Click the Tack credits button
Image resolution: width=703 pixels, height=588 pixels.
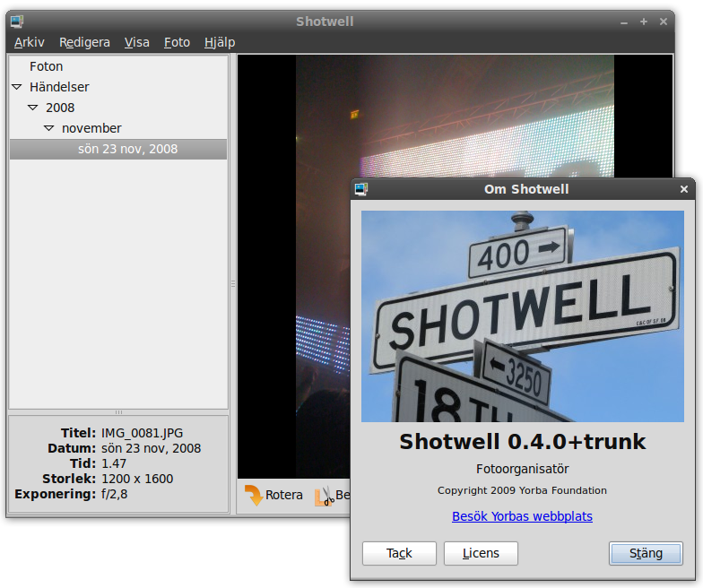[x=399, y=553]
